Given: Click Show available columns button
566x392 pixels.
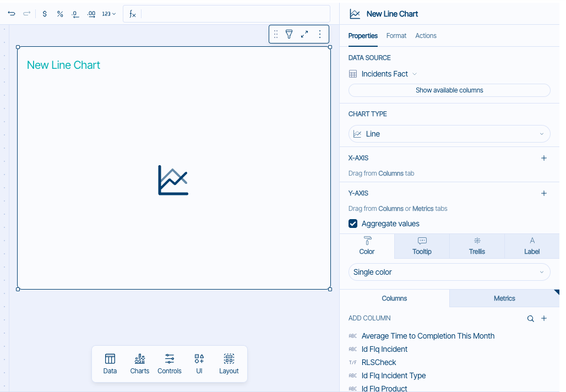Looking at the screenshot, I should pos(449,90).
